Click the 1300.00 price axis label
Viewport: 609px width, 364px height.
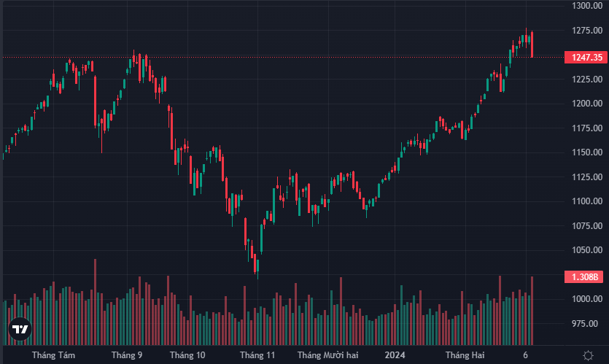pos(586,6)
